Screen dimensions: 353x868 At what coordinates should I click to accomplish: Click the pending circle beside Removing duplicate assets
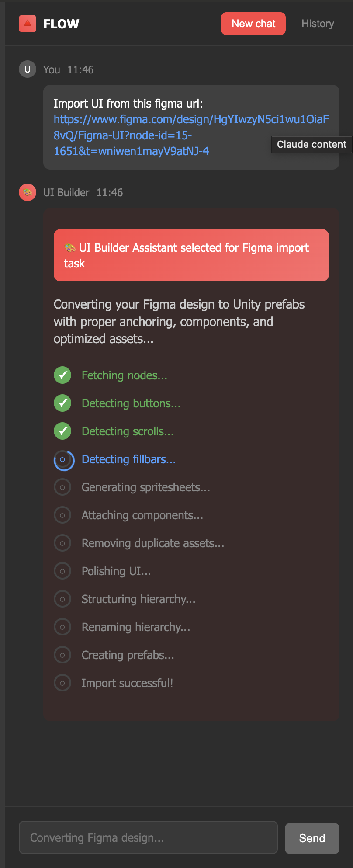(x=62, y=543)
